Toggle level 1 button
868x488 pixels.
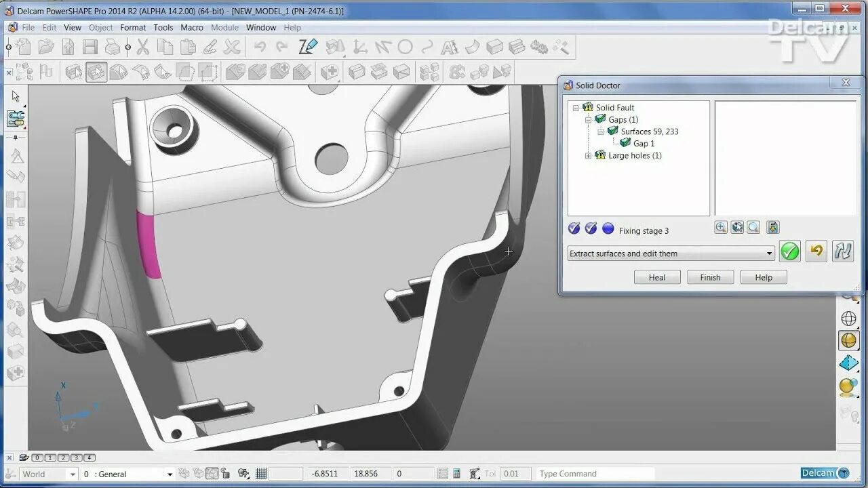click(x=50, y=457)
